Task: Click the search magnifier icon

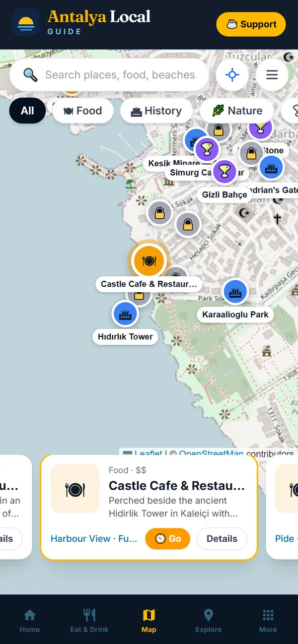Action: [31, 75]
